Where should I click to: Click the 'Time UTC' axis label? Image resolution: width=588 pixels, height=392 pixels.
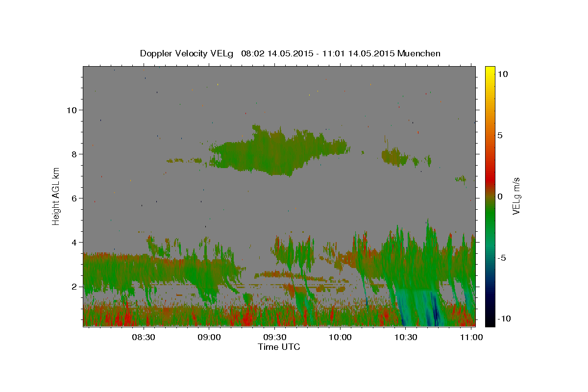(x=279, y=346)
